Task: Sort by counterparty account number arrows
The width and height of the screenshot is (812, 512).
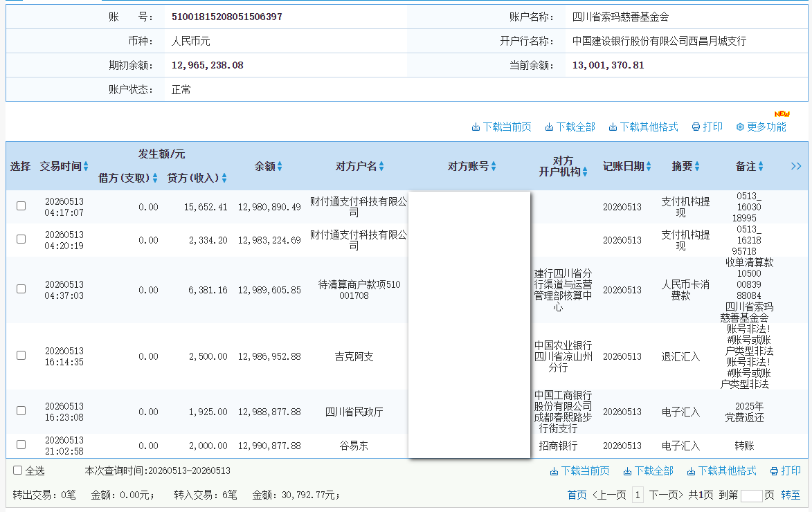Action: pos(494,166)
